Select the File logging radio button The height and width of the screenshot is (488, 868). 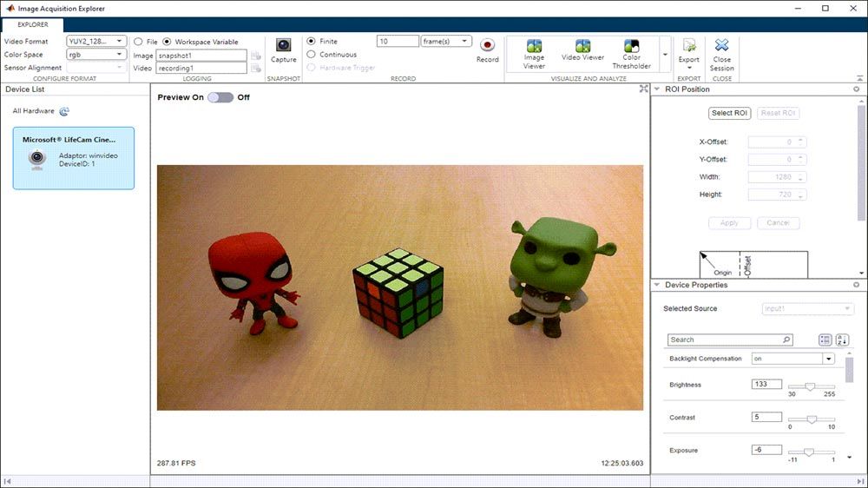pyautogui.click(x=139, y=42)
